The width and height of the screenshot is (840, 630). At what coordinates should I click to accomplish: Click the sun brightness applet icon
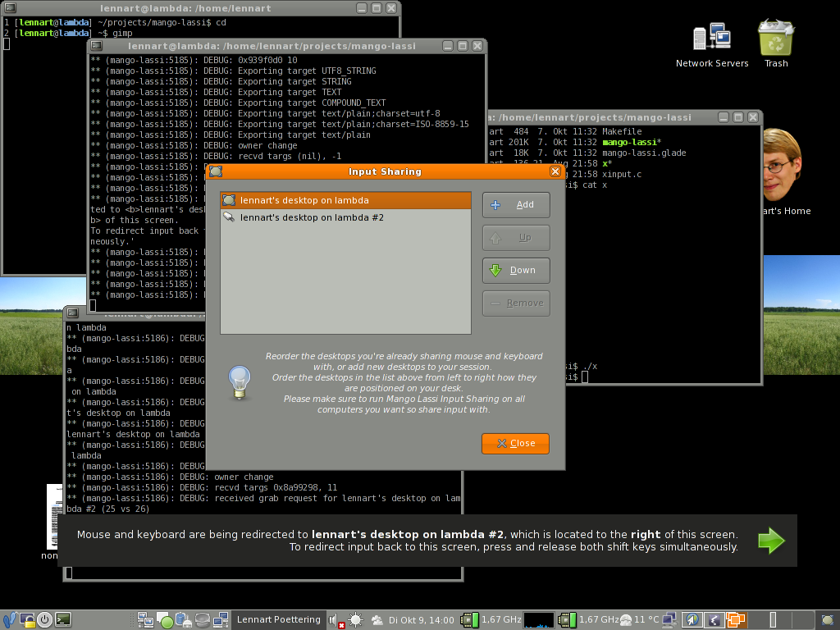point(355,620)
